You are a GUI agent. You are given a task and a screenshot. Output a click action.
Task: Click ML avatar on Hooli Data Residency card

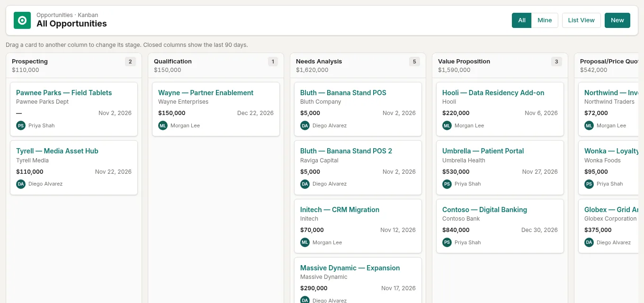[447, 125]
